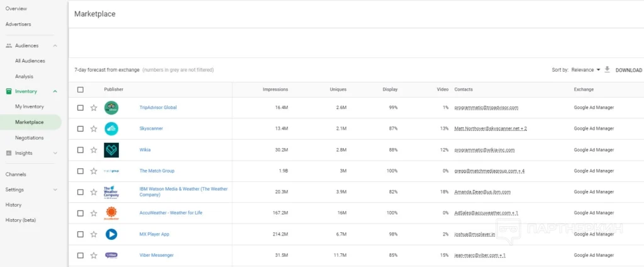
Task: Open the Sort by Relevance dropdown
Action: click(x=586, y=70)
